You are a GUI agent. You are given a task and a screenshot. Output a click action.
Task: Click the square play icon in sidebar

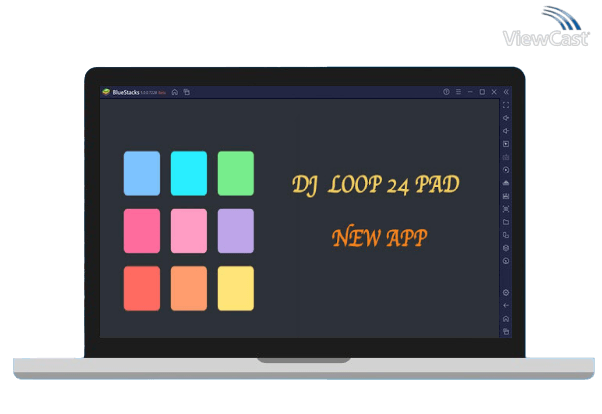[506, 144]
